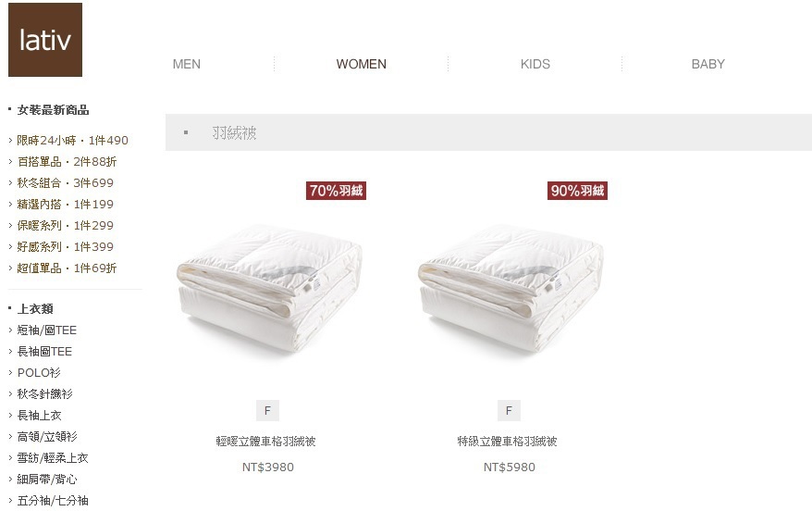The width and height of the screenshot is (812, 511).
Task: Go to 保暖系列・1件299 sidebar link
Action: [x=65, y=226]
